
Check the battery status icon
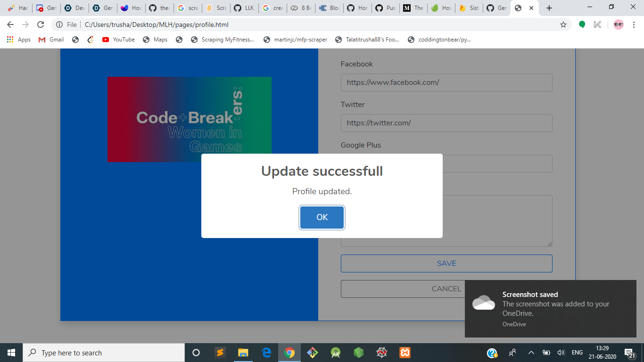(546, 353)
